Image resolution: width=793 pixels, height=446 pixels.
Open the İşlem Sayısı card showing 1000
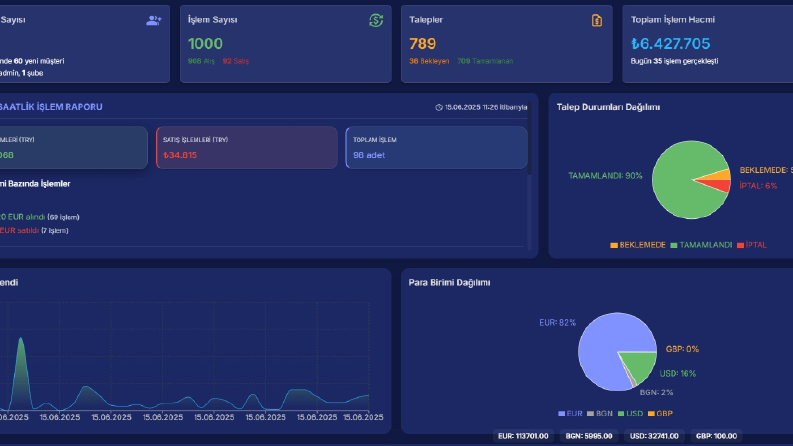pyautogui.click(x=286, y=44)
